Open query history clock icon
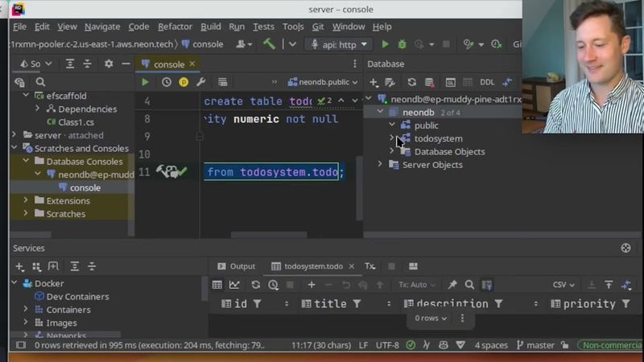 (x=167, y=82)
